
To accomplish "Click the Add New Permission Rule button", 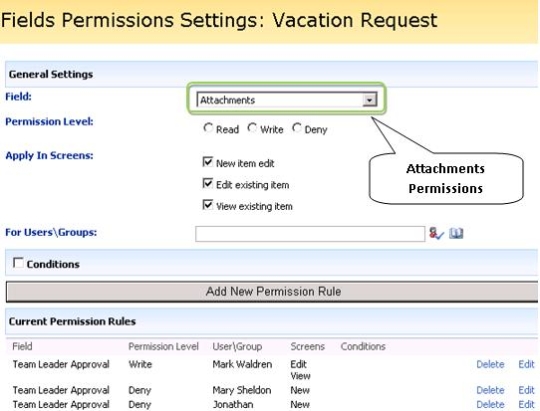I will 272,292.
